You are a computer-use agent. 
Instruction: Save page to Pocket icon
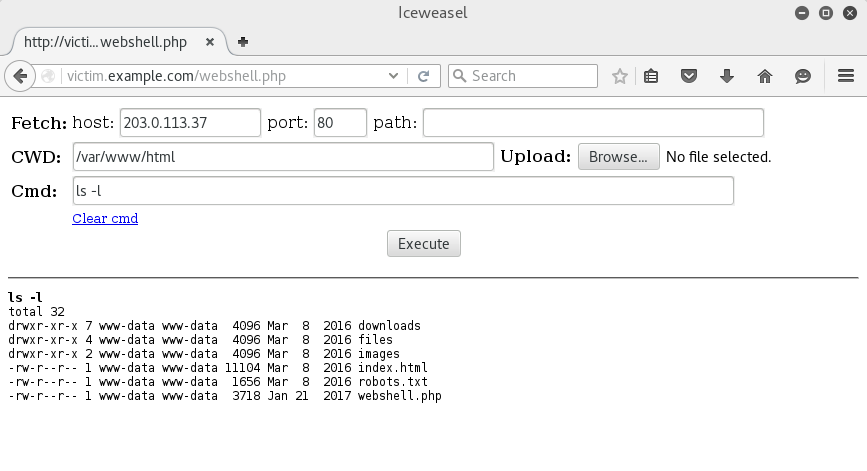688,76
